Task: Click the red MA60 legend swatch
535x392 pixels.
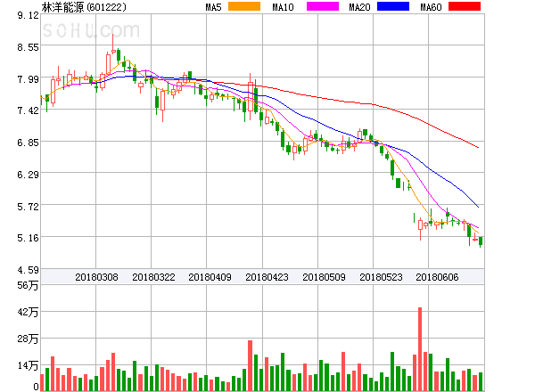Action: click(464, 7)
